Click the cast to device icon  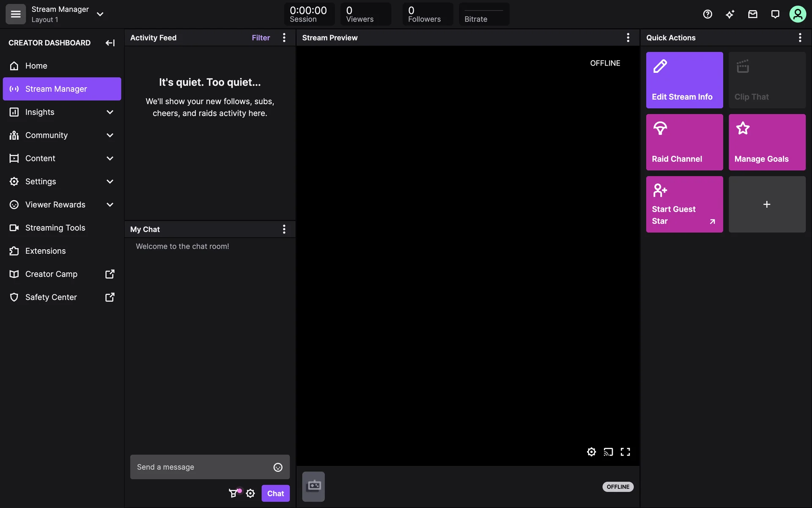tap(608, 452)
